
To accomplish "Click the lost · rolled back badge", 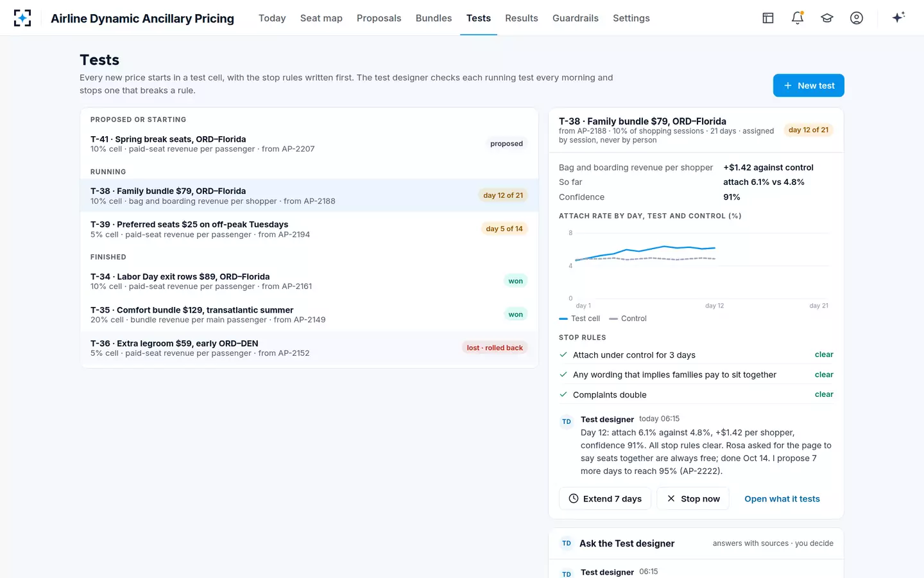I will [495, 348].
